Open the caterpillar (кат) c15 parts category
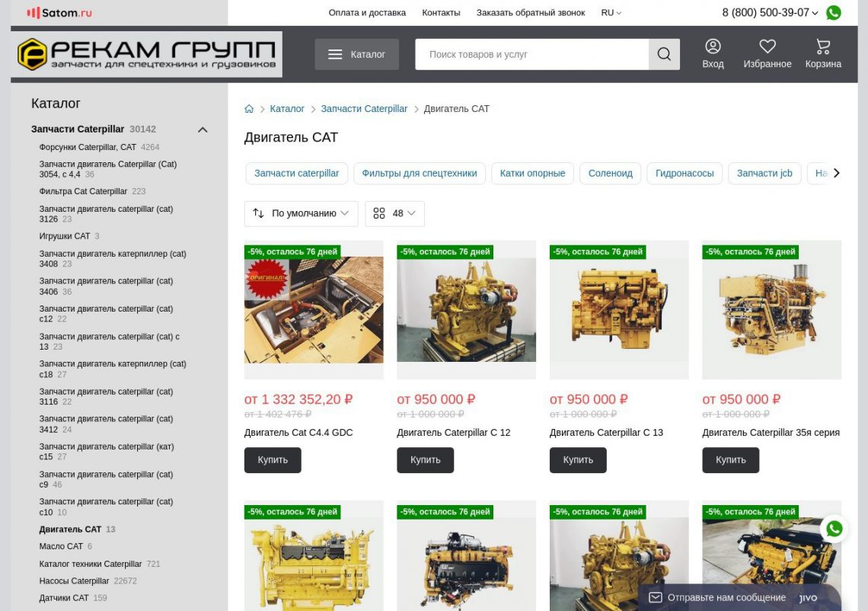868x611 pixels. (107, 452)
